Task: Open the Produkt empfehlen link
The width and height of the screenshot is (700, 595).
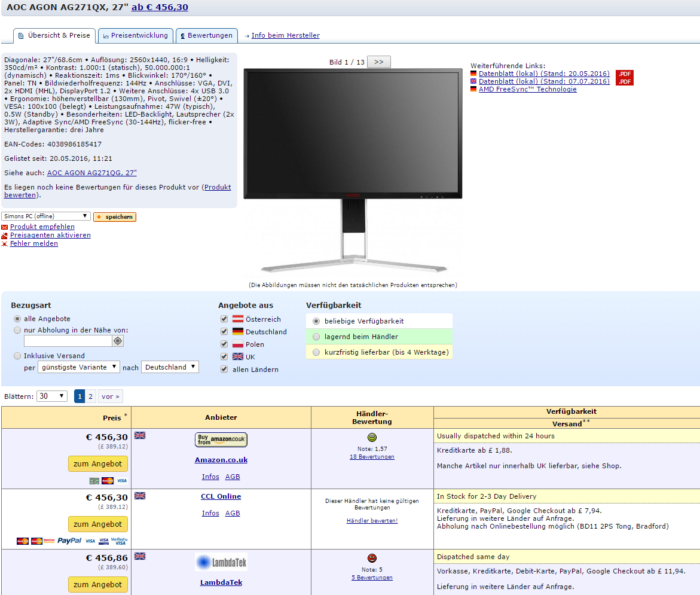Action: (42, 227)
